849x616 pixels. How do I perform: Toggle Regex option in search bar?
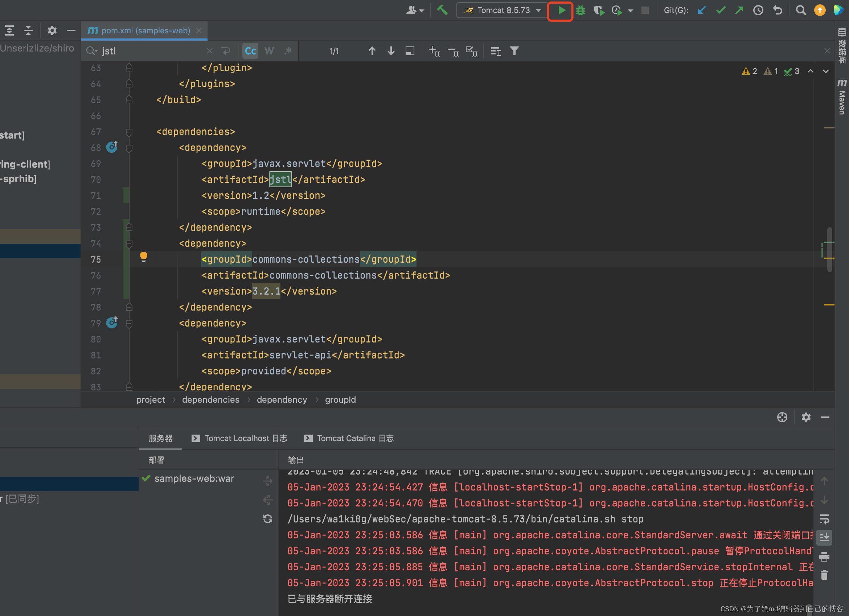[288, 51]
